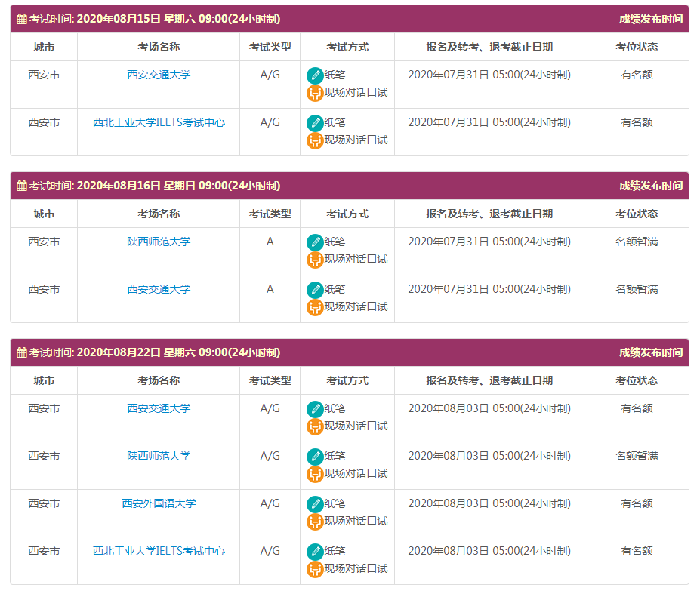Click 现场对话口试 icon for 西安交通大学 on 08月16日

point(315,307)
